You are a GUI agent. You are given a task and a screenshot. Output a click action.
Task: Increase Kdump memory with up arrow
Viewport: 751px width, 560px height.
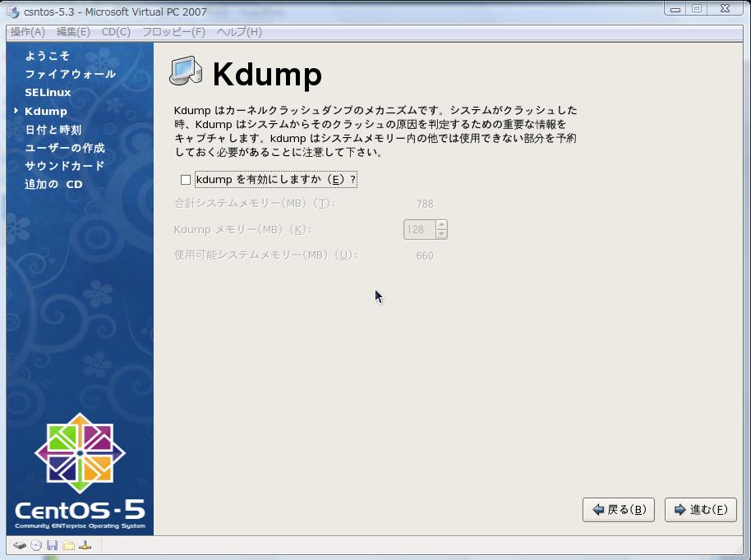pos(441,224)
